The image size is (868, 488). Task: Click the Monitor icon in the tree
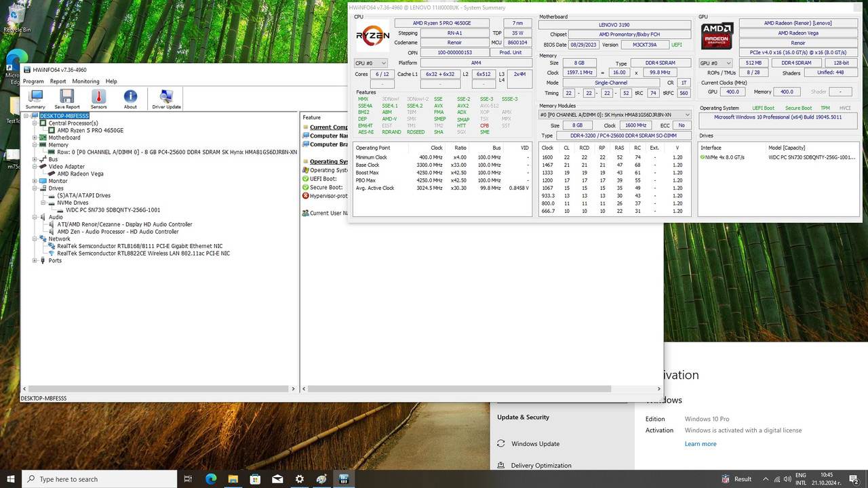tap(43, 181)
